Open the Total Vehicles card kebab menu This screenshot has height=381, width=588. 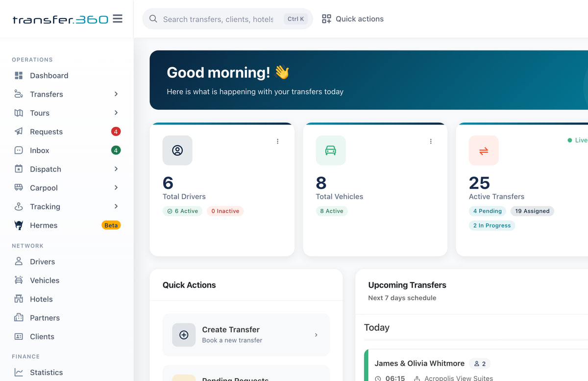(x=431, y=141)
